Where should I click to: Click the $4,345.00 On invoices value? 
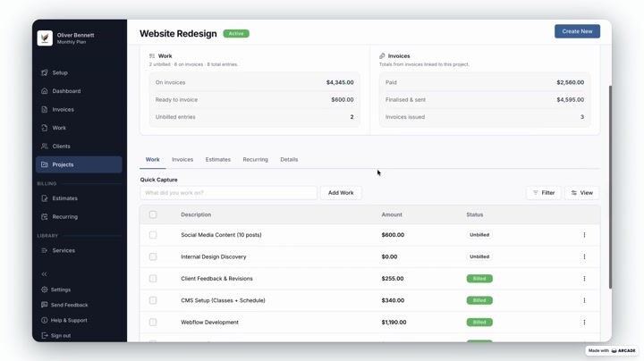(340, 82)
